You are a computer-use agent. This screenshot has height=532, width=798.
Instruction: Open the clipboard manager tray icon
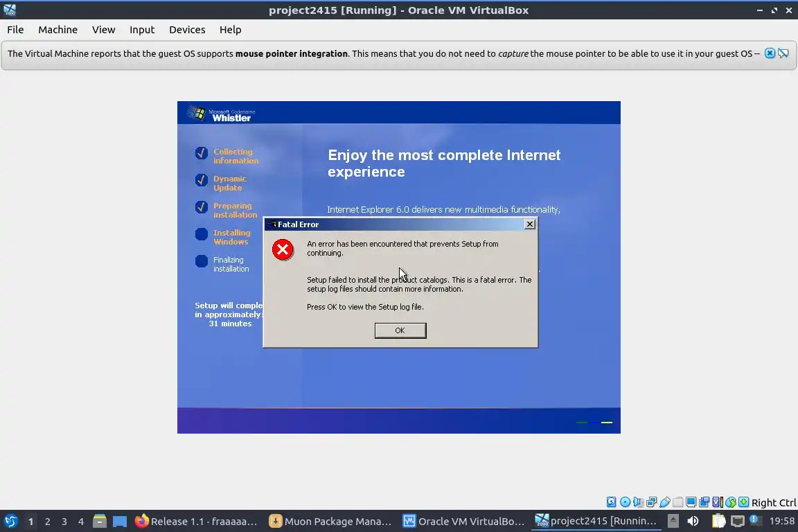tap(718, 521)
